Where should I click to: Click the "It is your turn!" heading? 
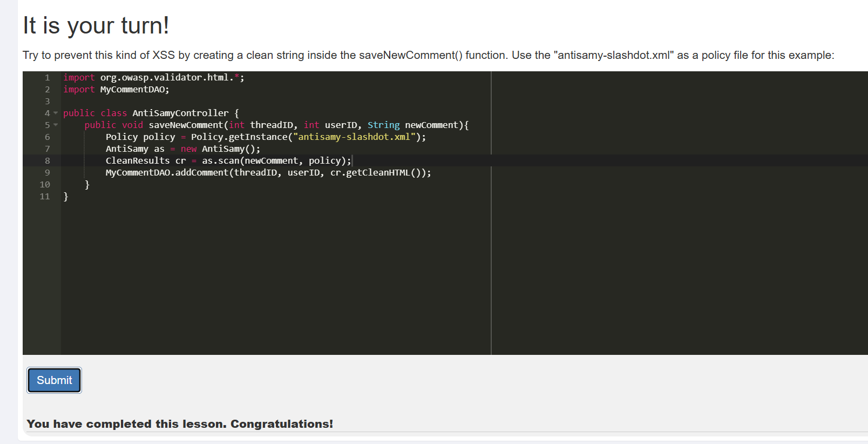[96, 25]
